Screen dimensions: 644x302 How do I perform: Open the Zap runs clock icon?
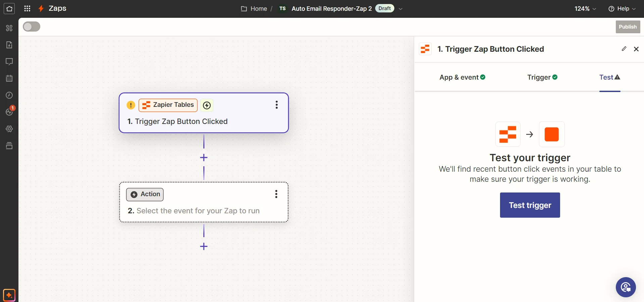pos(9,95)
